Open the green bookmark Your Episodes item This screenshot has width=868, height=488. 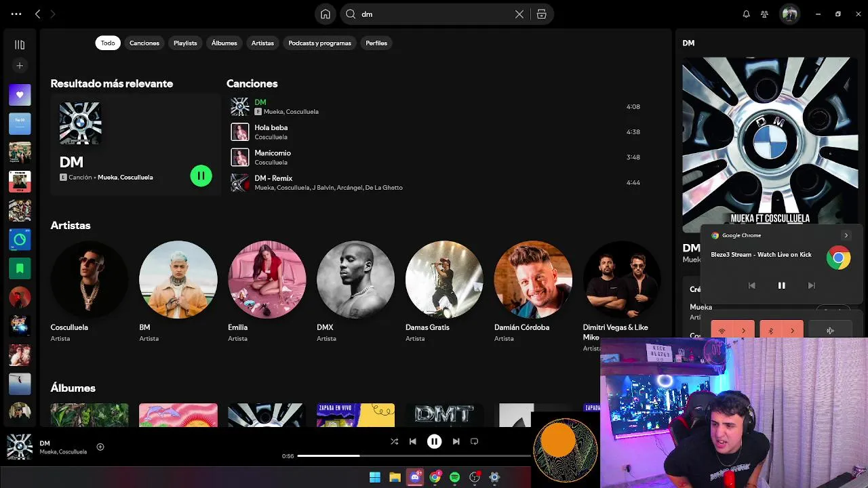[x=20, y=268]
